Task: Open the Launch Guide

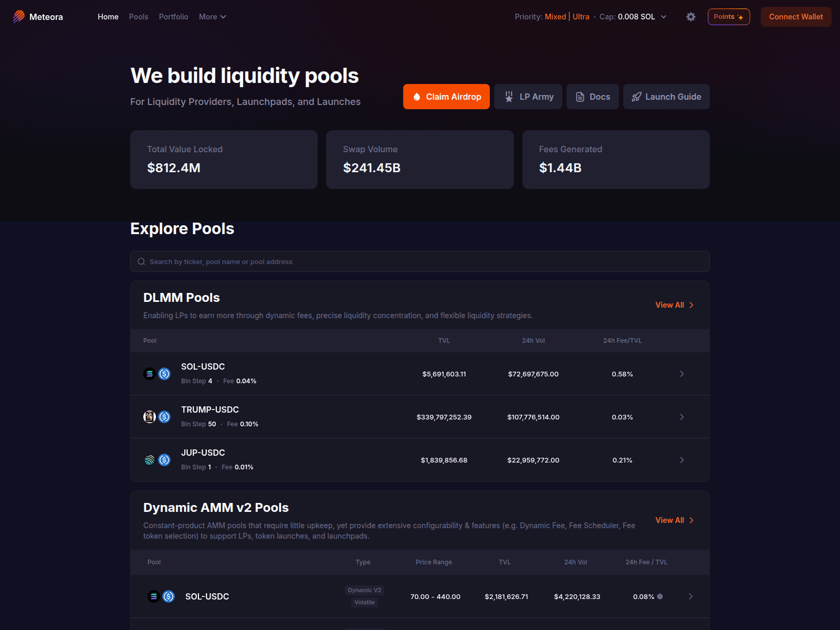Action: tap(666, 97)
